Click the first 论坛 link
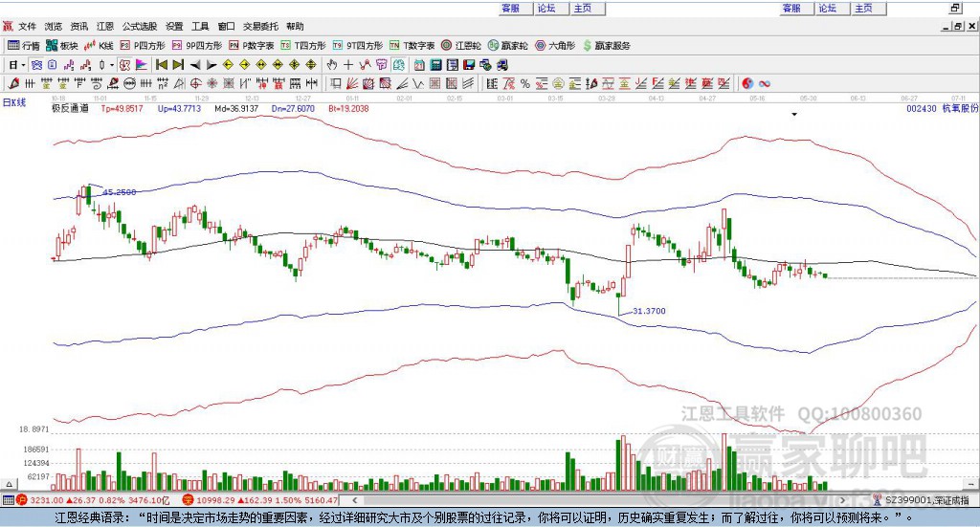Image resolution: width=980 pixels, height=527 pixels. click(546, 8)
